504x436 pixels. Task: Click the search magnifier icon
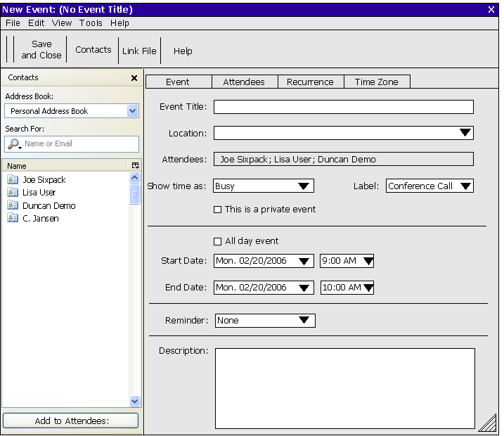(14, 144)
